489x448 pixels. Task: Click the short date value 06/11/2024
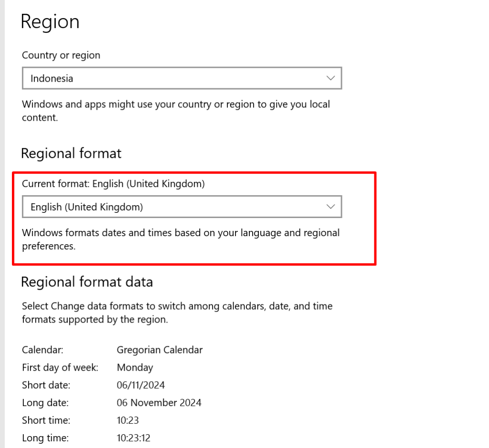click(x=140, y=385)
